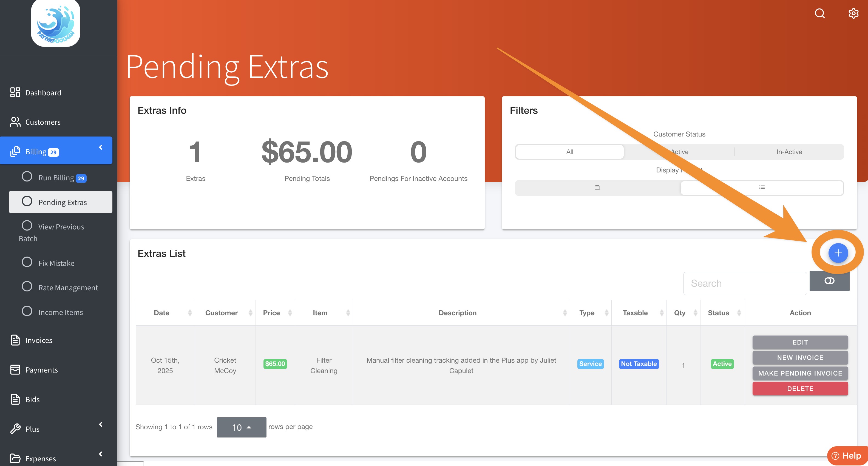This screenshot has height=466, width=868.
Task: Go to Rate Management submenu item
Action: [68, 288]
